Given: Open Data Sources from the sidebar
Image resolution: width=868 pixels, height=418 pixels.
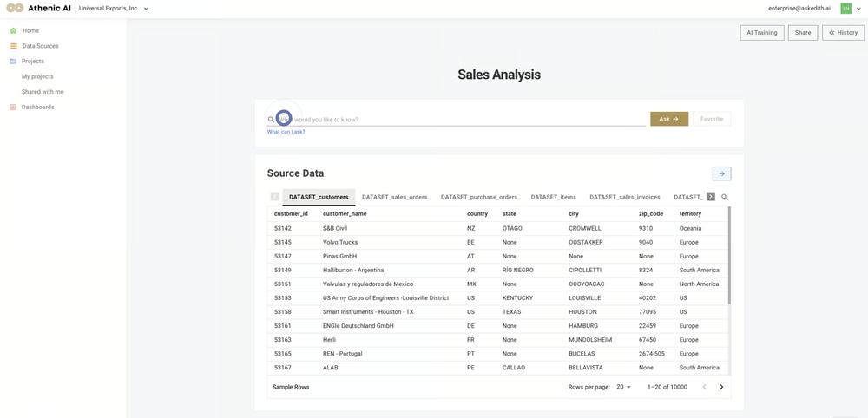Looking at the screenshot, I should pos(40,46).
